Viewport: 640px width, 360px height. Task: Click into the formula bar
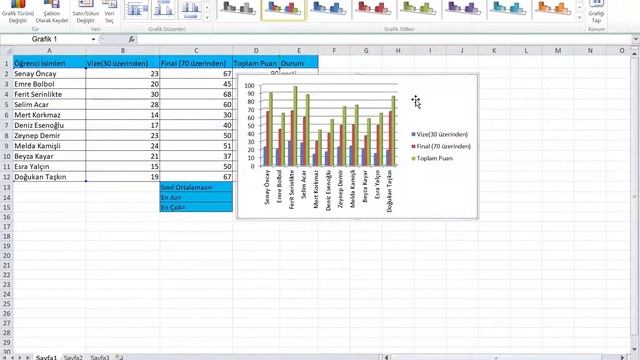point(384,39)
